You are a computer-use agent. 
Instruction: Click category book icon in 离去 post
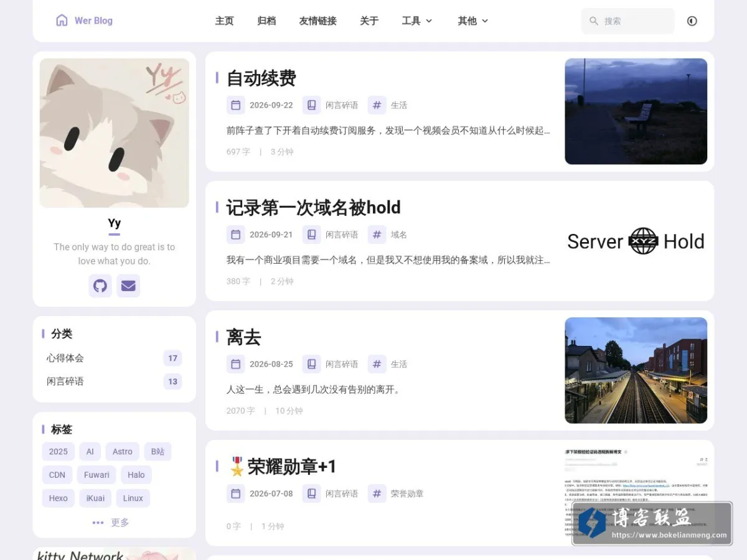[312, 364]
